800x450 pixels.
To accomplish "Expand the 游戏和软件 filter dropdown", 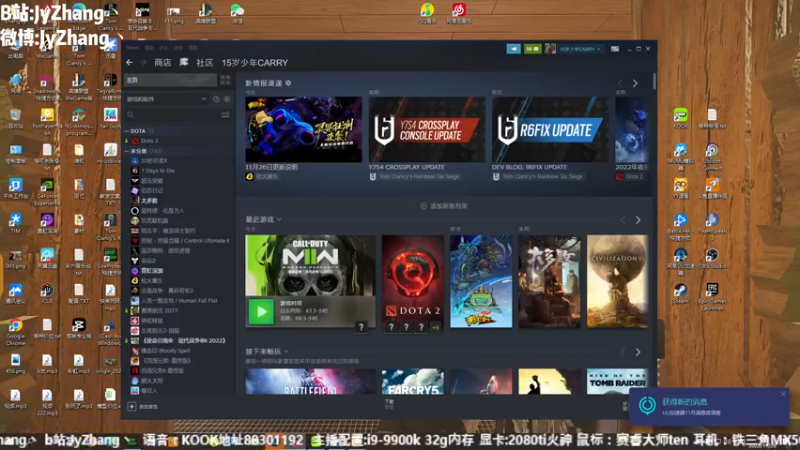I will pyautogui.click(x=167, y=99).
